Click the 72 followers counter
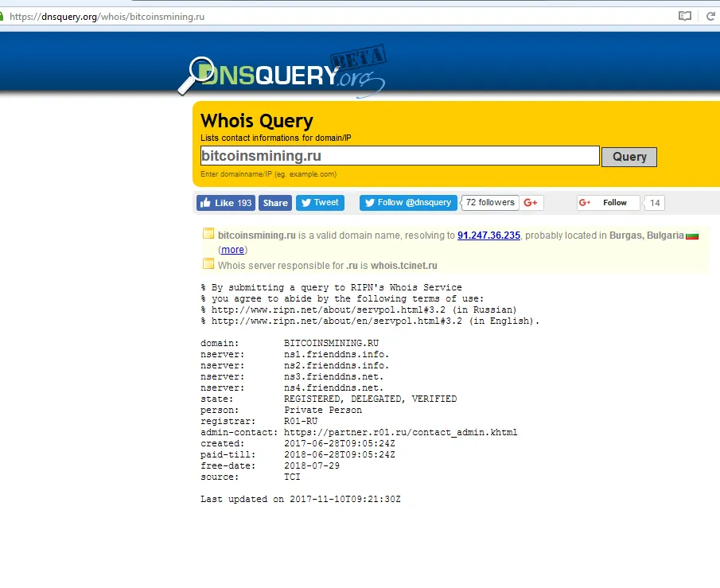 point(490,203)
